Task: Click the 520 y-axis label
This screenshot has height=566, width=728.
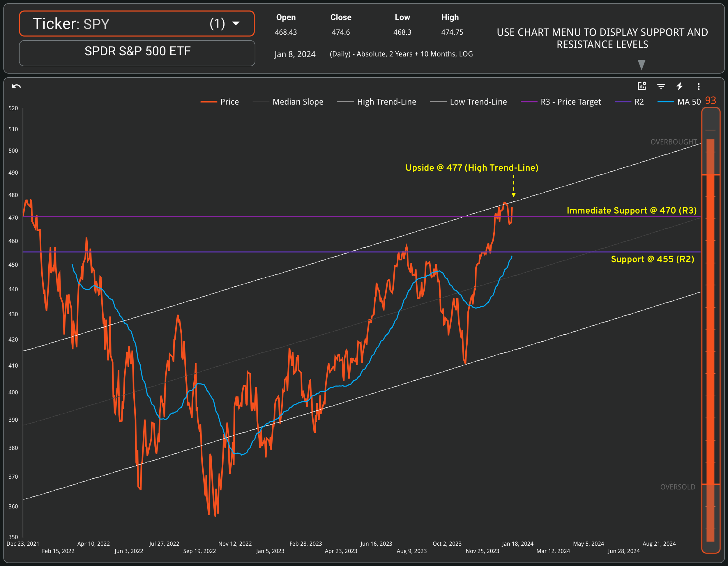Action: point(13,108)
